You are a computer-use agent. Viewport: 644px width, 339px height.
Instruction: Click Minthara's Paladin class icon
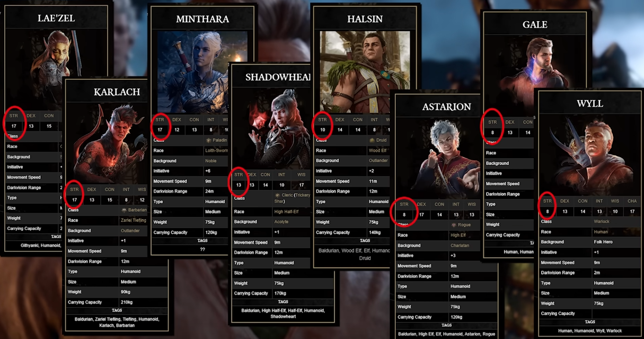click(209, 140)
